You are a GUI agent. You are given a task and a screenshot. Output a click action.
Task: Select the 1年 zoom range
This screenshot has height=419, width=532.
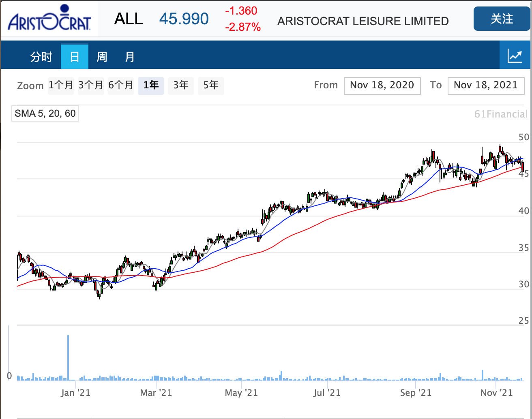click(151, 86)
